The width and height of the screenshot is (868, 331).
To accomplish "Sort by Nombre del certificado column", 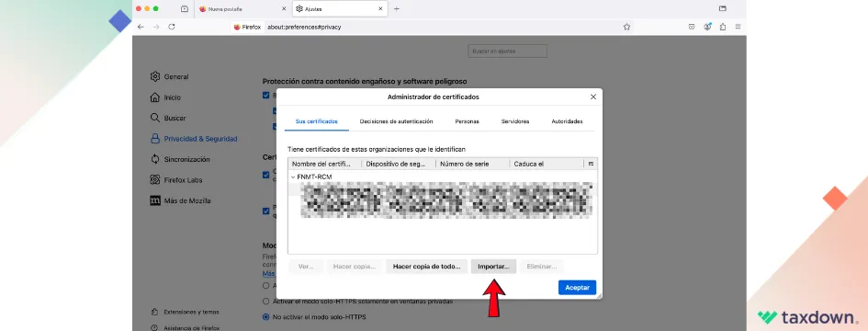I will [x=325, y=164].
